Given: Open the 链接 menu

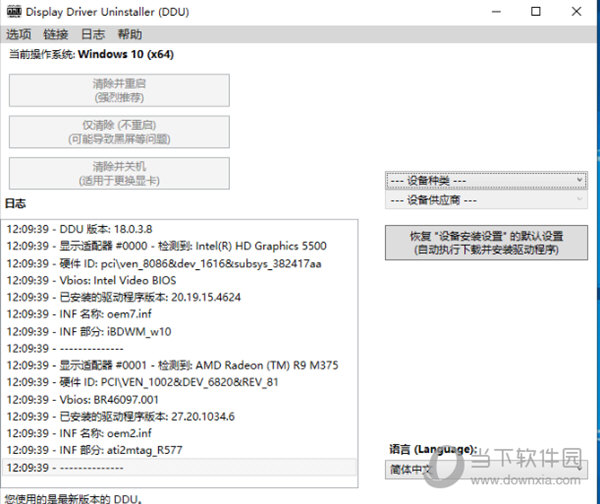Looking at the screenshot, I should (x=56, y=34).
